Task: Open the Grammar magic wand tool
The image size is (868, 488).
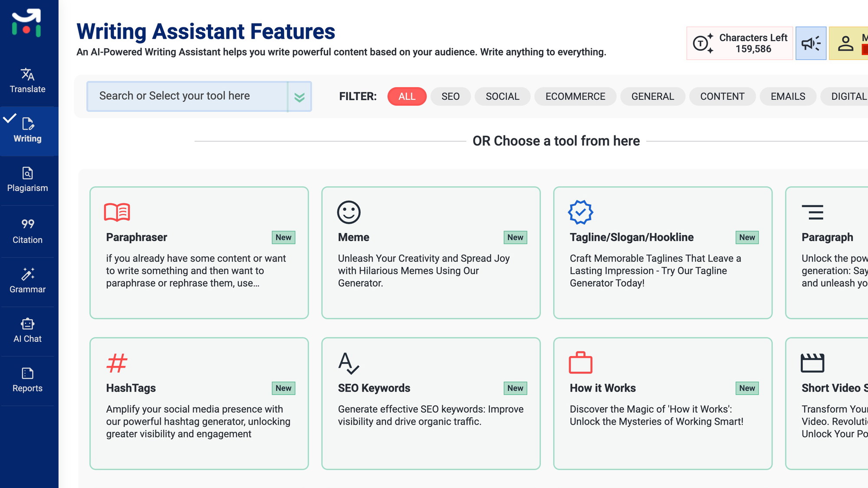Action: tap(27, 281)
